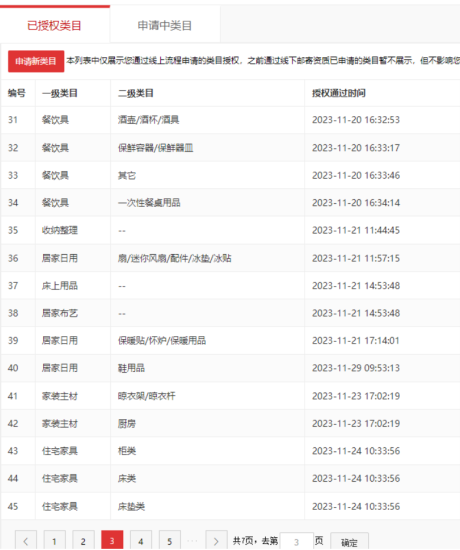Select row 45 床垫类

click(x=230, y=506)
